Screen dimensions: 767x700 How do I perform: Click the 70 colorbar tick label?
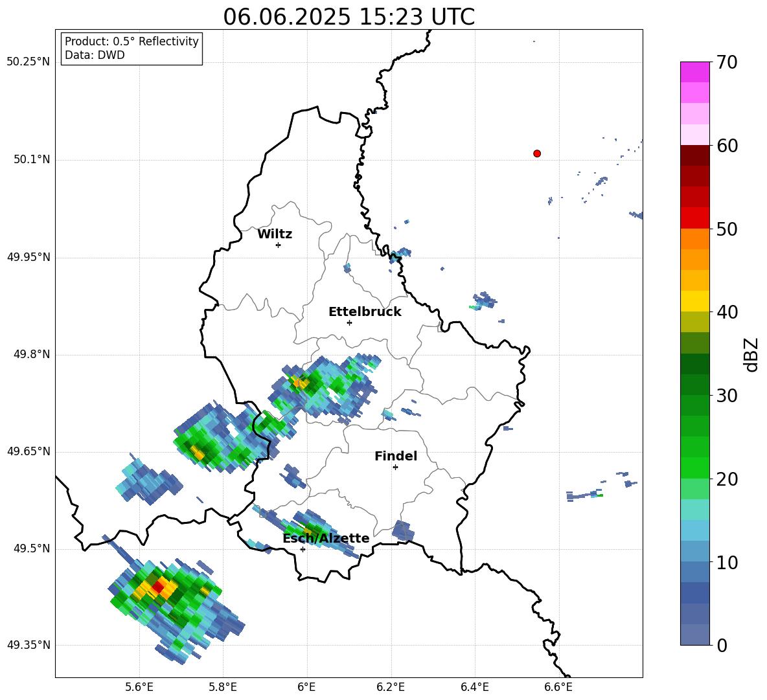(727, 62)
